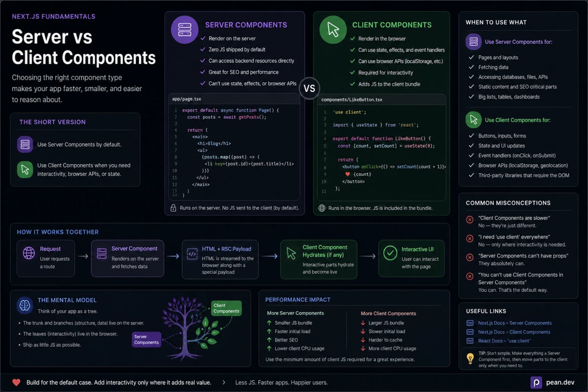Image resolution: width=588 pixels, height=392 pixels.
Task: Click up arrow beside 'Smaller JS bundle'
Action: (269, 323)
